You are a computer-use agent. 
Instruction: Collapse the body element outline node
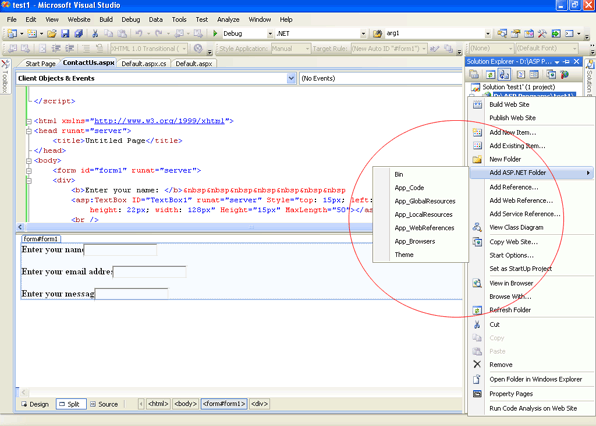coord(29,161)
